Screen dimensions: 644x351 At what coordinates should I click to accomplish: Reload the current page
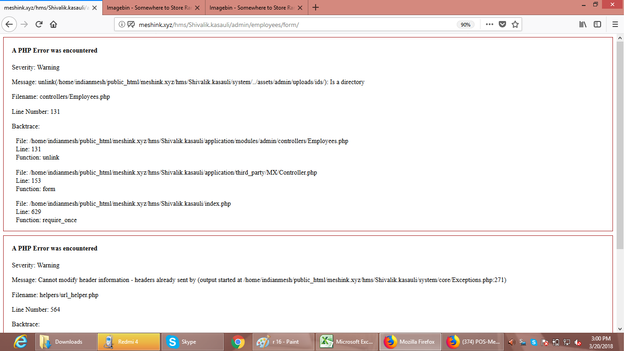coord(39,24)
